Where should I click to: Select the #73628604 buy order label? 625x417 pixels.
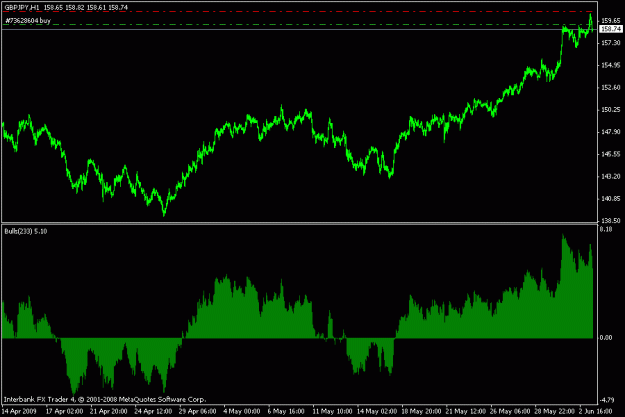pyautogui.click(x=28, y=20)
